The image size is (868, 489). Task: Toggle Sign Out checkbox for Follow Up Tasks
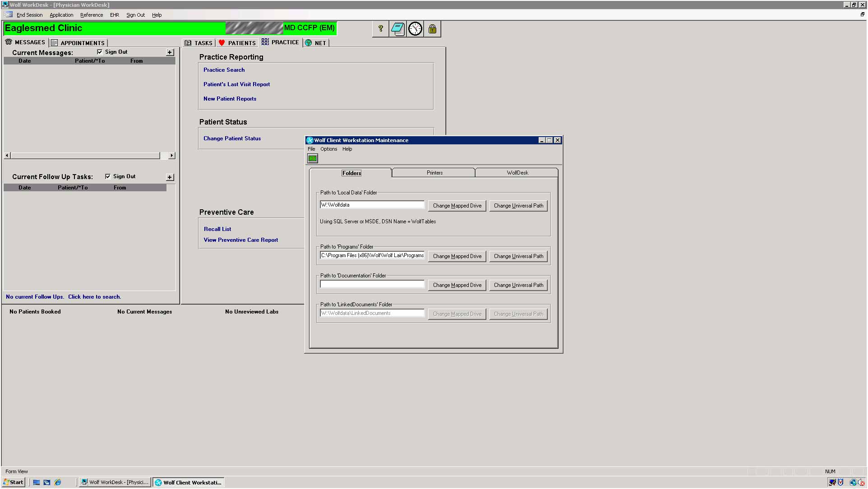pos(108,176)
